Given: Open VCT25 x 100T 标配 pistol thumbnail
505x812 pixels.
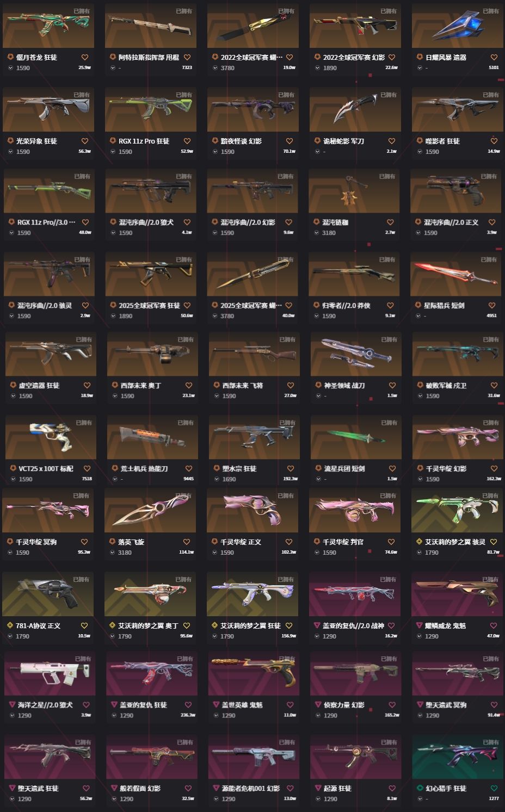Looking at the screenshot, I should click(51, 437).
